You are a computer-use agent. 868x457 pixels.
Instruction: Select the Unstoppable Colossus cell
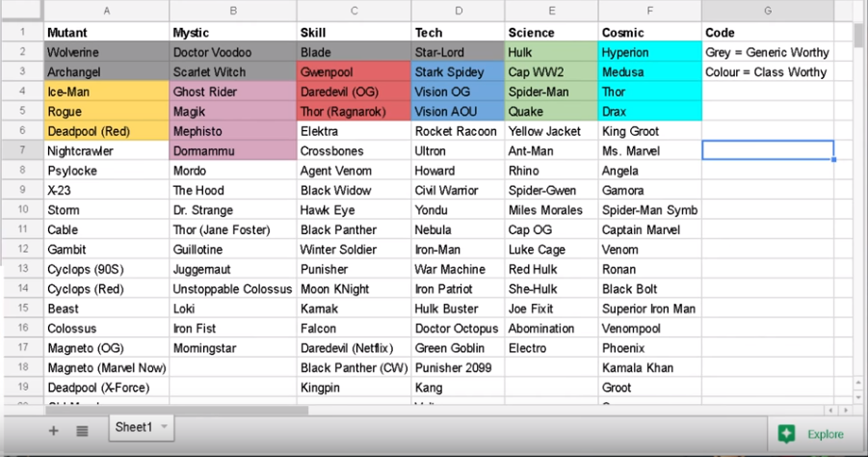coord(233,288)
